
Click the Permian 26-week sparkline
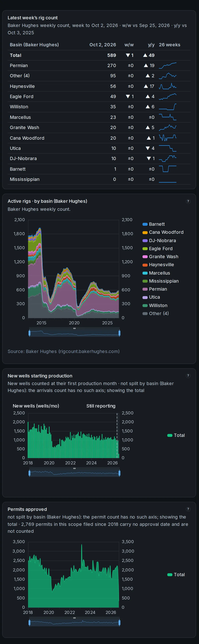click(x=167, y=65)
